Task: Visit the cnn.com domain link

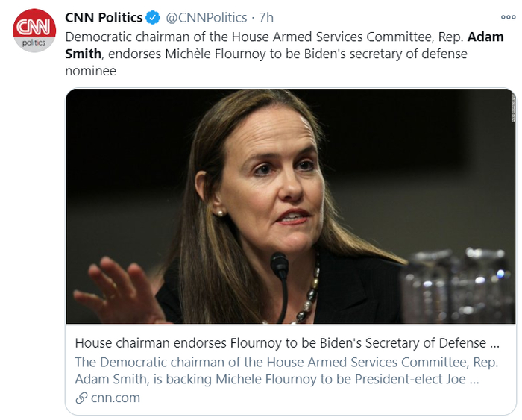Action: [x=115, y=398]
